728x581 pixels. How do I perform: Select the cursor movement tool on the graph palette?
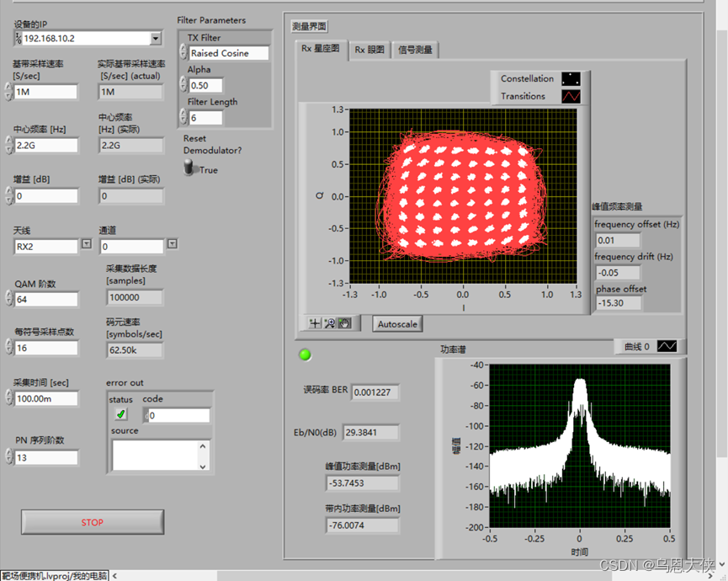[316, 322]
